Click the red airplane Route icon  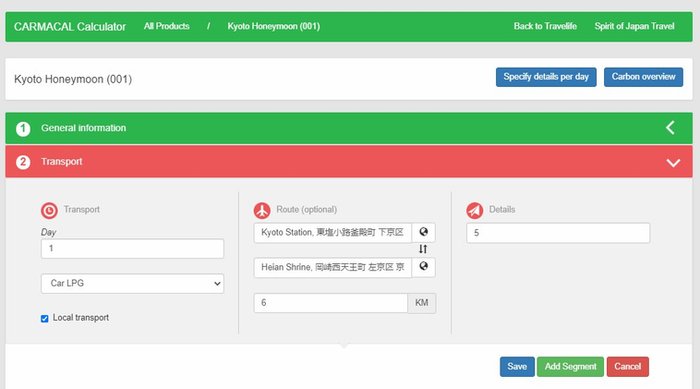pos(262,210)
